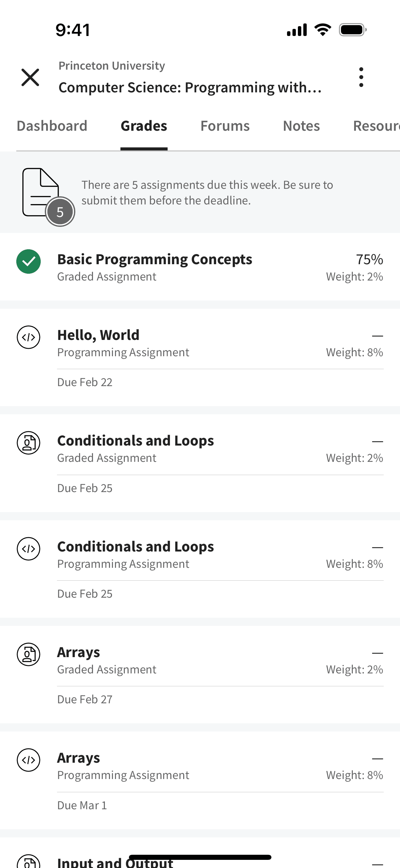Tap the Due Feb 27 Arrays row
Viewport: 400px width, 868px height.
tap(85, 700)
